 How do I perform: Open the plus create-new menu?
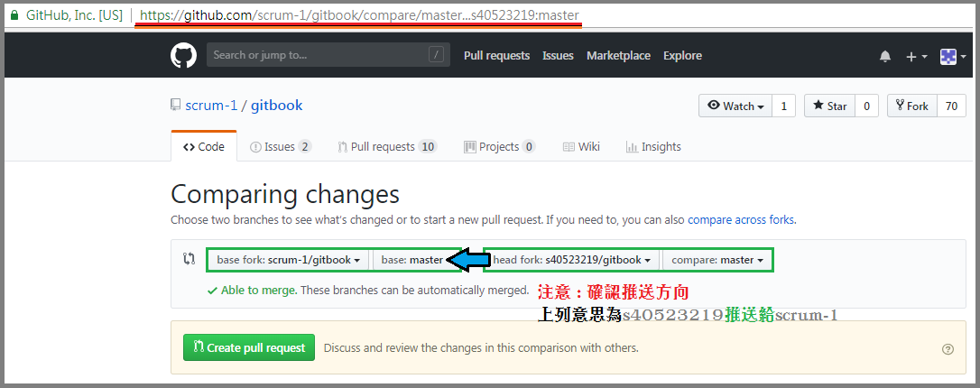(917, 57)
